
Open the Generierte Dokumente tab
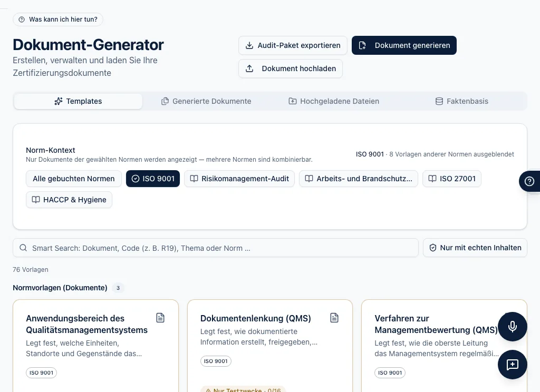206,101
